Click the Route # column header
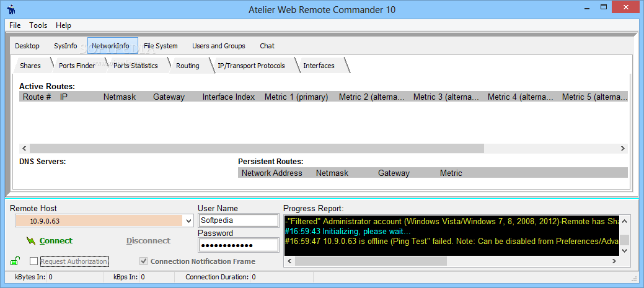This screenshot has height=288, width=644. click(x=38, y=97)
